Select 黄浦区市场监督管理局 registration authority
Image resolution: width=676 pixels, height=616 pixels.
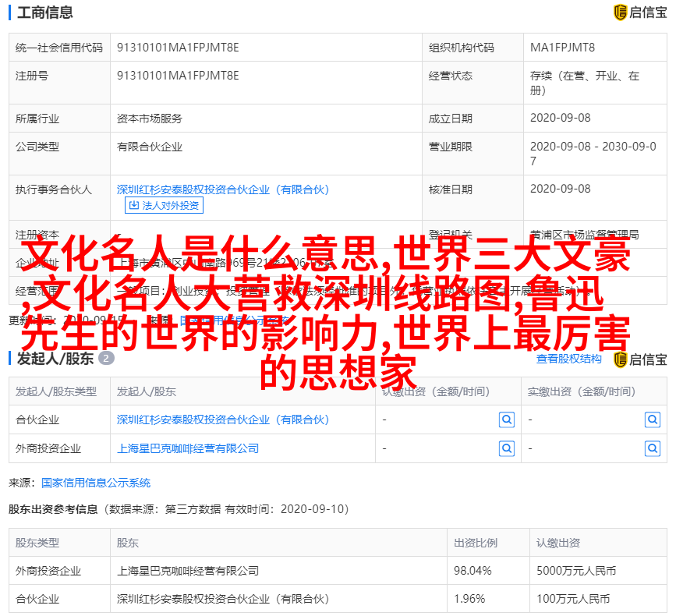tap(585, 235)
